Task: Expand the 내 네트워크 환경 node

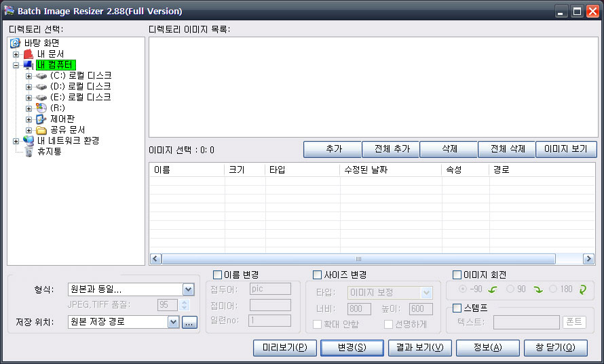Action: [x=16, y=141]
